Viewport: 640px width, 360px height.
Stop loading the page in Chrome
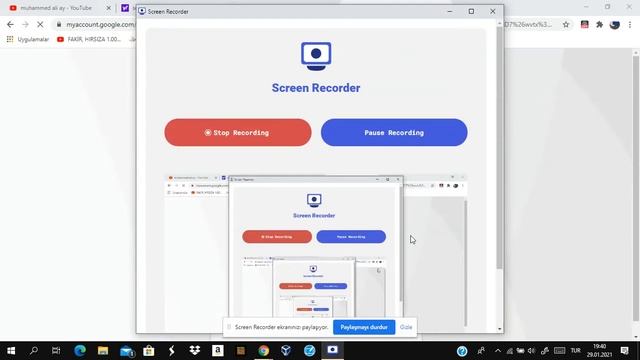pos(40,24)
